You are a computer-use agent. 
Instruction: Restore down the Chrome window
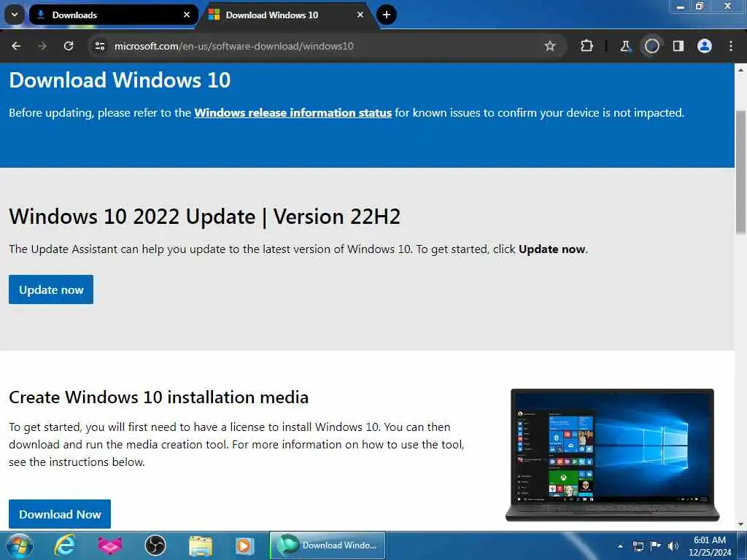(x=699, y=7)
